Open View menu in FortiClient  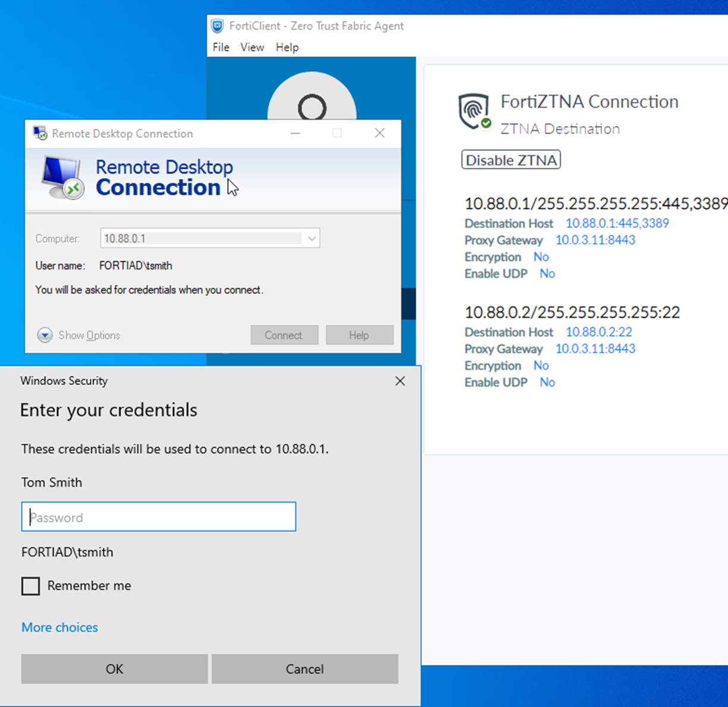(x=252, y=47)
